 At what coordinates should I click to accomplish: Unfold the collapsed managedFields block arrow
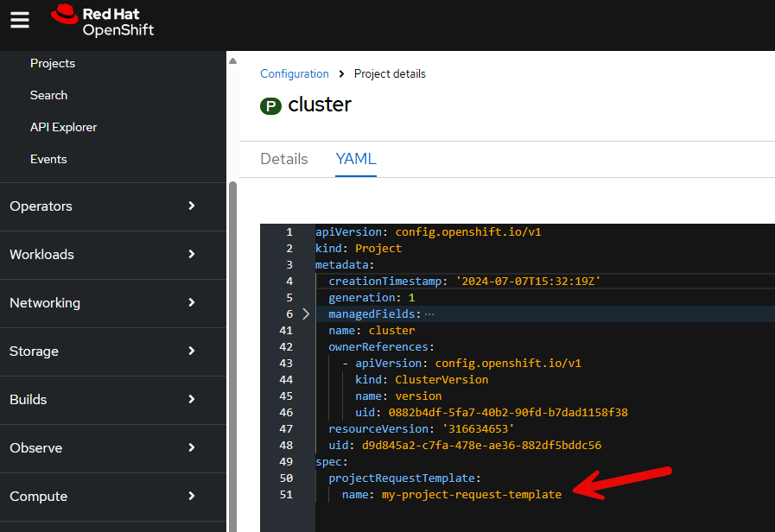click(x=306, y=314)
